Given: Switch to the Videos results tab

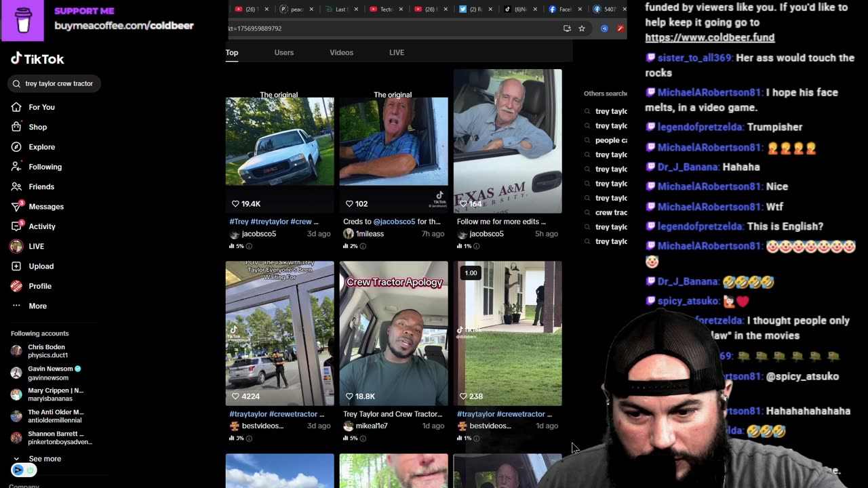Looking at the screenshot, I should point(341,53).
